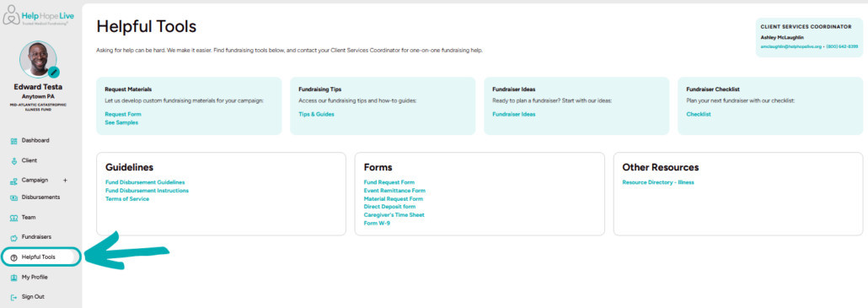Click Ashley McLaughlin coordinator name
Image resolution: width=868 pixels, height=308 pixels.
click(782, 37)
